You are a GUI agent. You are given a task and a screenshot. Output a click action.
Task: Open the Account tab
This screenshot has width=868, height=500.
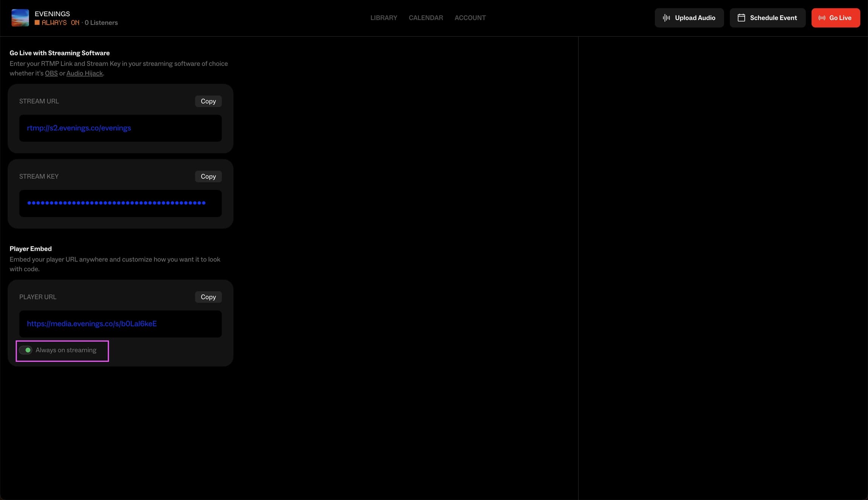point(470,18)
